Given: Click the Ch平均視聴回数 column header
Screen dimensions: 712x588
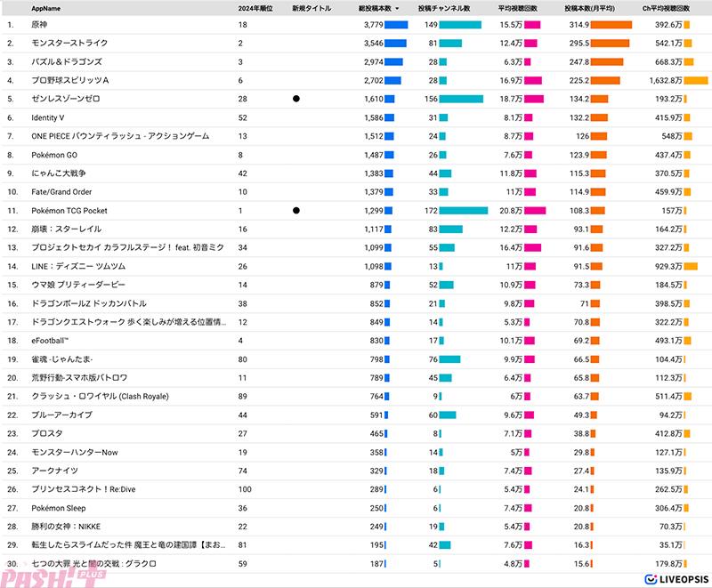Looking at the screenshot, I should click(x=664, y=8).
